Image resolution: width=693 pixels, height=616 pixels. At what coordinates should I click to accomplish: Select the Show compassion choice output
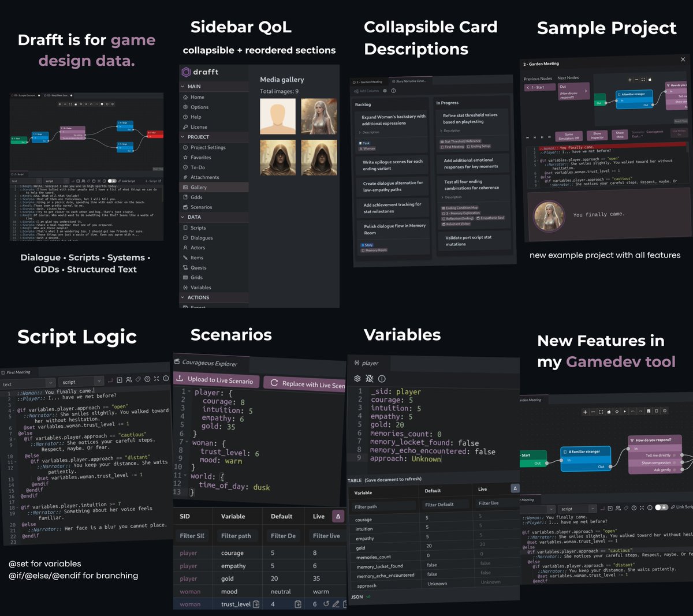(x=656, y=462)
